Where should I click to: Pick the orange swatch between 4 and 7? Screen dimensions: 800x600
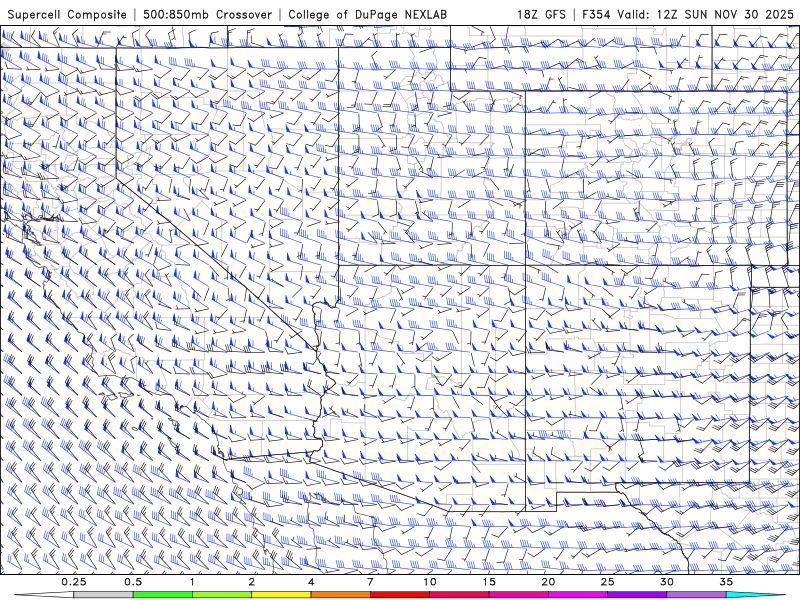point(340,595)
